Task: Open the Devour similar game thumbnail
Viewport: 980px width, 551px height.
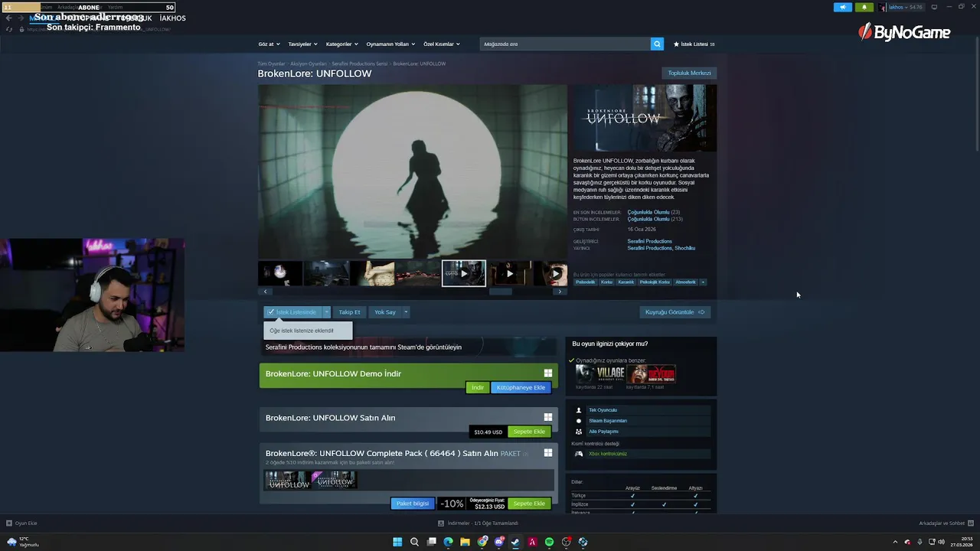Action: (651, 373)
